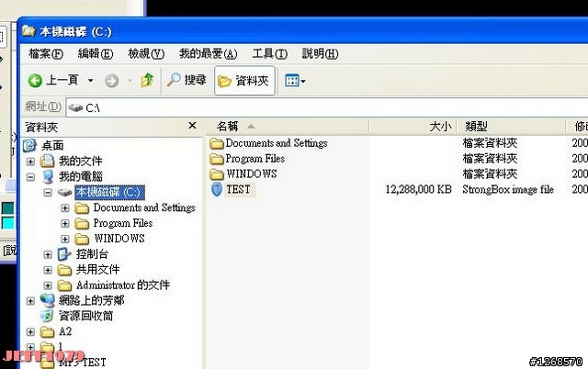Sort by the 大小 column header
This screenshot has height=369, width=588.
[413, 127]
